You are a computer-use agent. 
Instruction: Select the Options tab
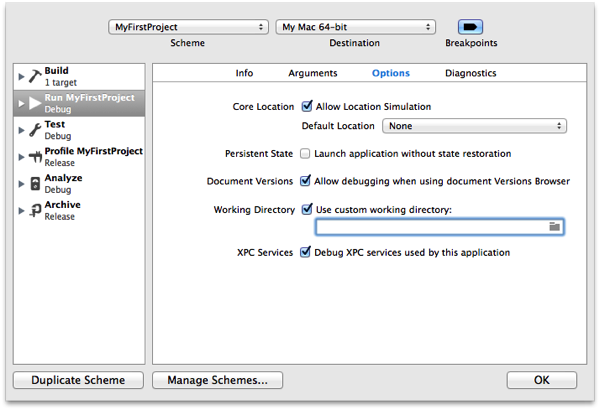pos(391,73)
